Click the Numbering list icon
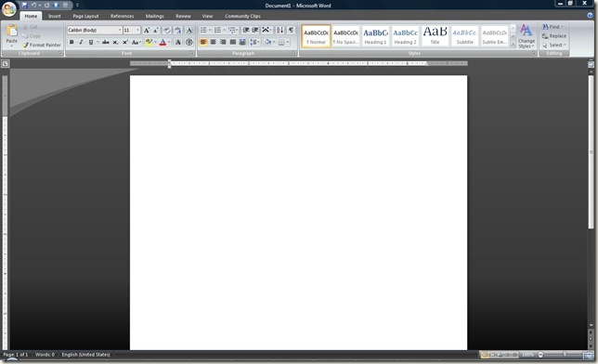 point(217,30)
